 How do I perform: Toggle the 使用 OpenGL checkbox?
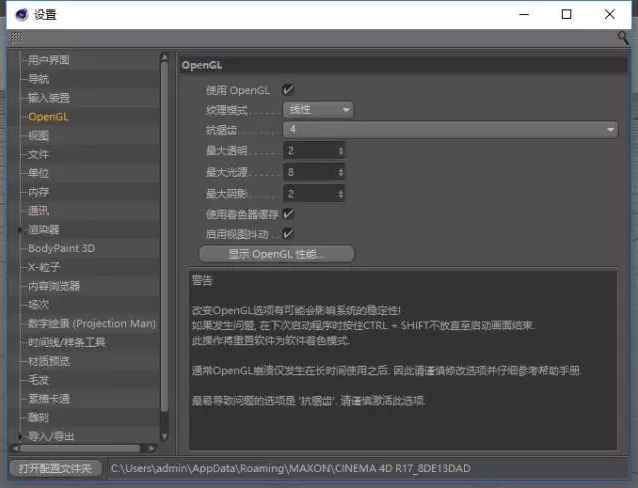click(289, 90)
